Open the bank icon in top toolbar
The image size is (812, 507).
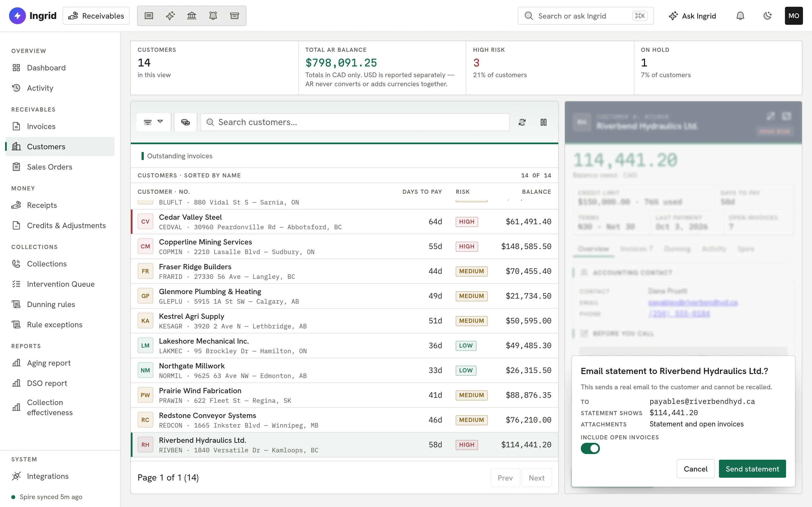pyautogui.click(x=192, y=16)
